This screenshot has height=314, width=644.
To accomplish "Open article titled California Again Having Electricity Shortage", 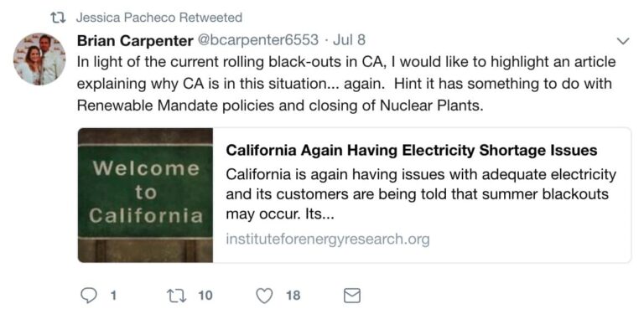I will tap(412, 151).
